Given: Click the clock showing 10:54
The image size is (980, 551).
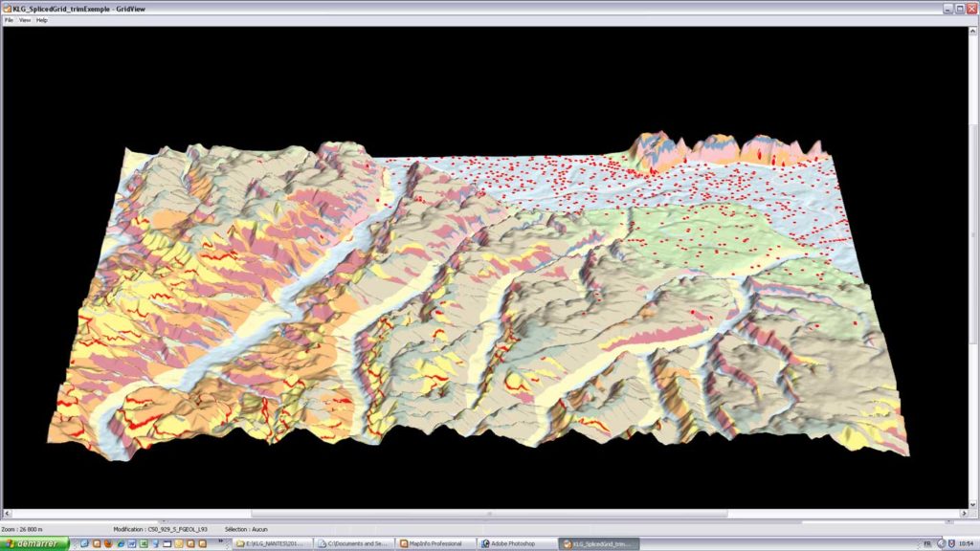Looking at the screenshot, I should pyautogui.click(x=969, y=543).
